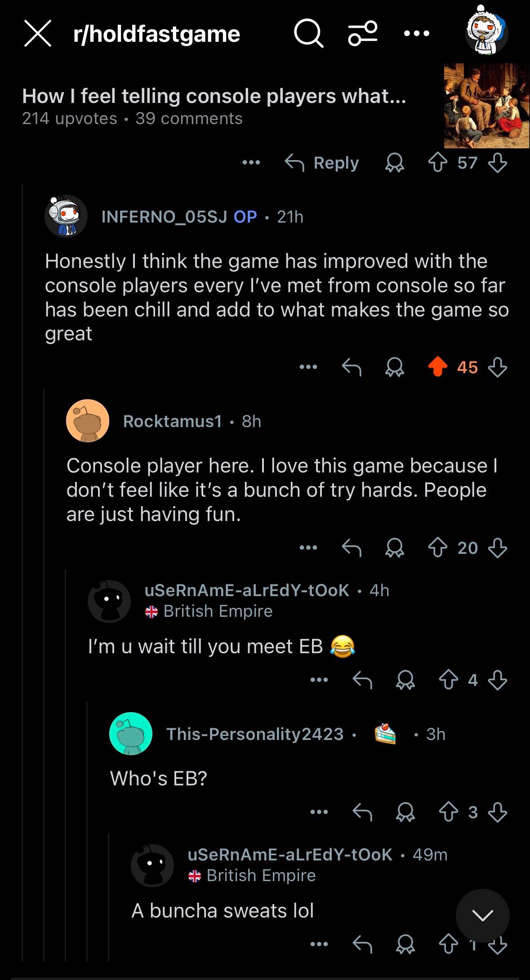Go to r/holdfastgame subreddit

tap(157, 34)
